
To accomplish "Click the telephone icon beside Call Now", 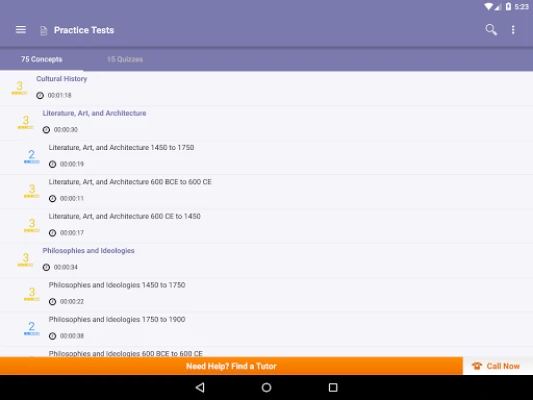I will click(x=477, y=366).
